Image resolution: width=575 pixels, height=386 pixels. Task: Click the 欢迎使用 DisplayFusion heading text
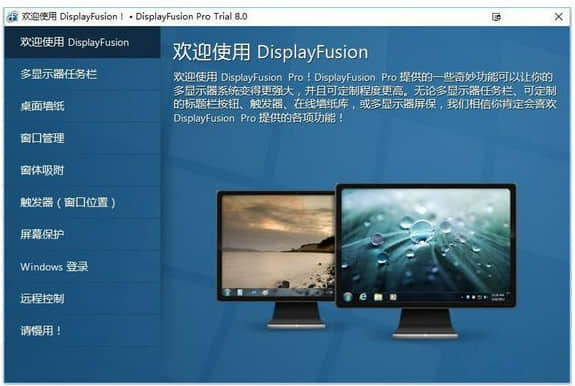(270, 51)
